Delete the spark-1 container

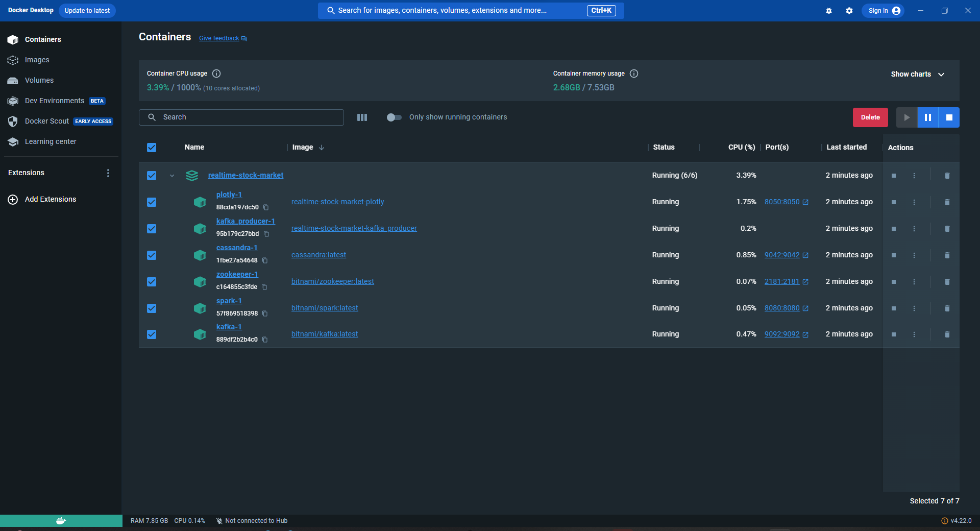pyautogui.click(x=947, y=308)
